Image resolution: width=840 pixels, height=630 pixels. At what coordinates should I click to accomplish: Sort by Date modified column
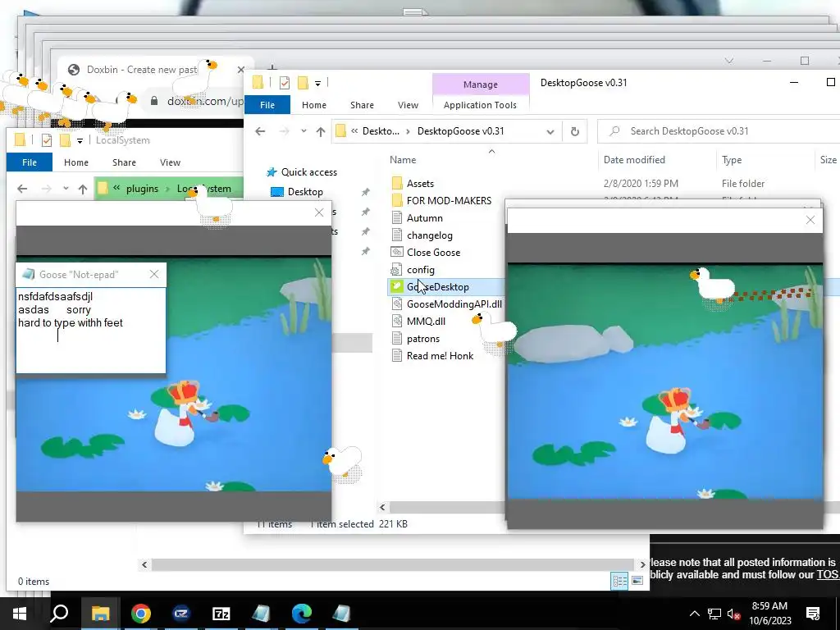[x=634, y=160]
